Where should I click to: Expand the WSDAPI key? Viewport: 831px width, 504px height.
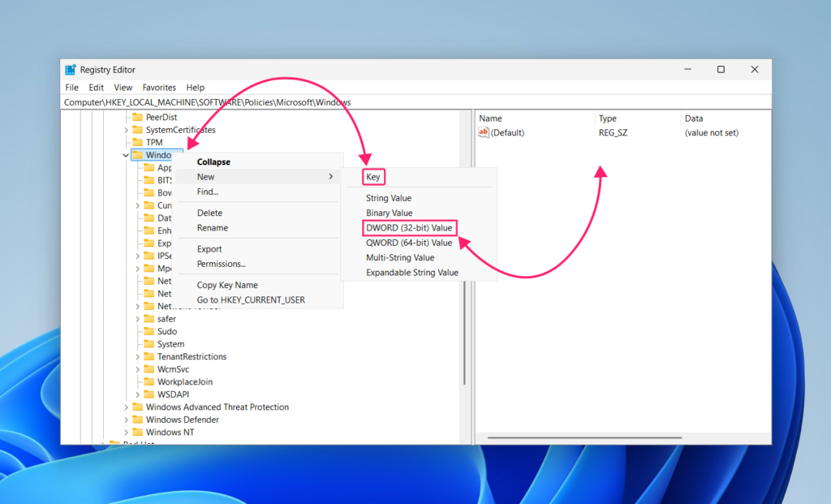[137, 394]
